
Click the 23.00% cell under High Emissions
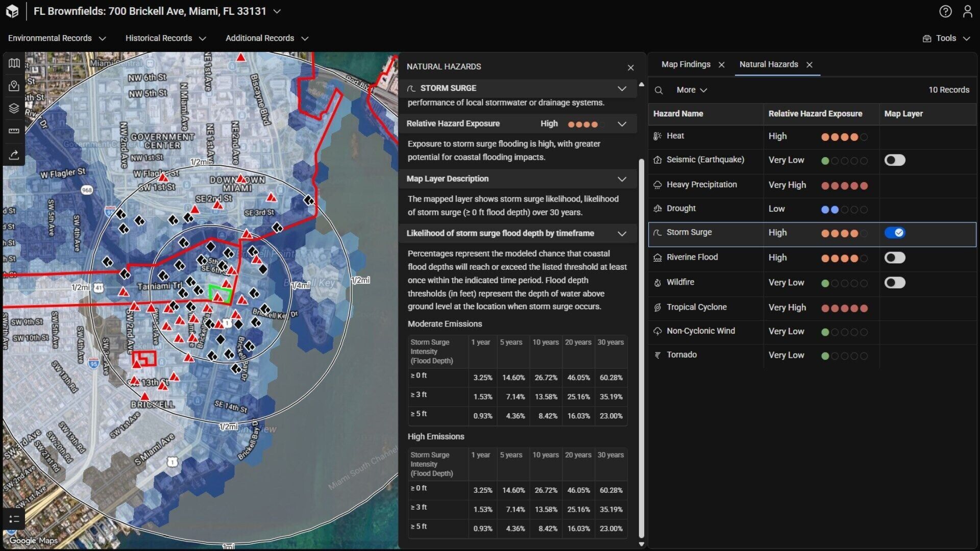(611, 529)
